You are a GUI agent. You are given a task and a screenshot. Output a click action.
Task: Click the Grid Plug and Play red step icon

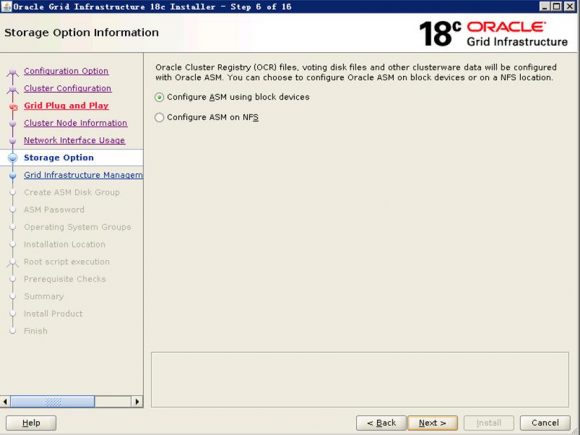[x=13, y=107]
